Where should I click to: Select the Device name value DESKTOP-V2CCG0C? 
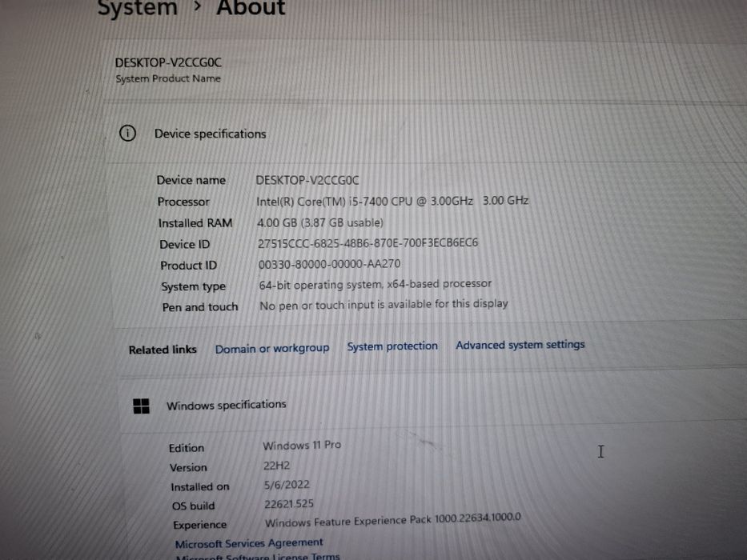click(x=307, y=181)
